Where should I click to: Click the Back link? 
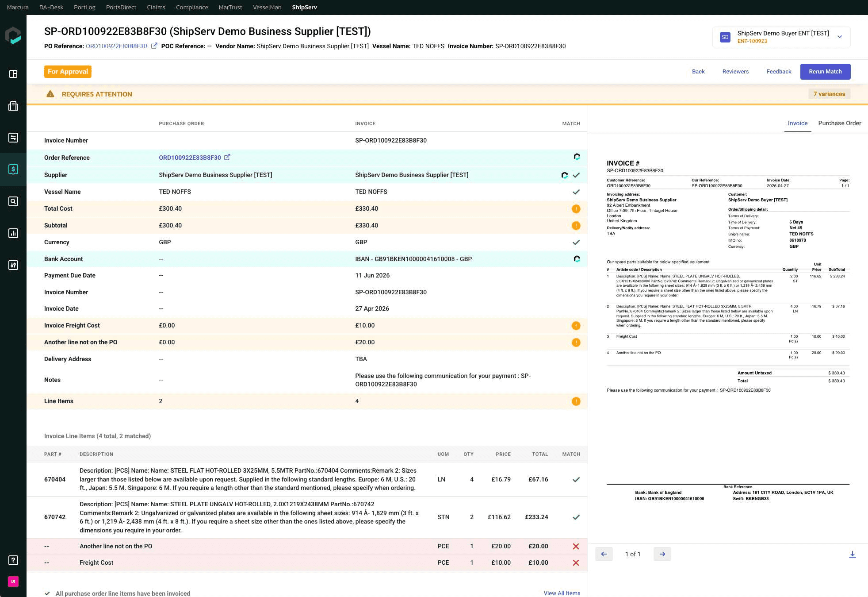coord(698,72)
